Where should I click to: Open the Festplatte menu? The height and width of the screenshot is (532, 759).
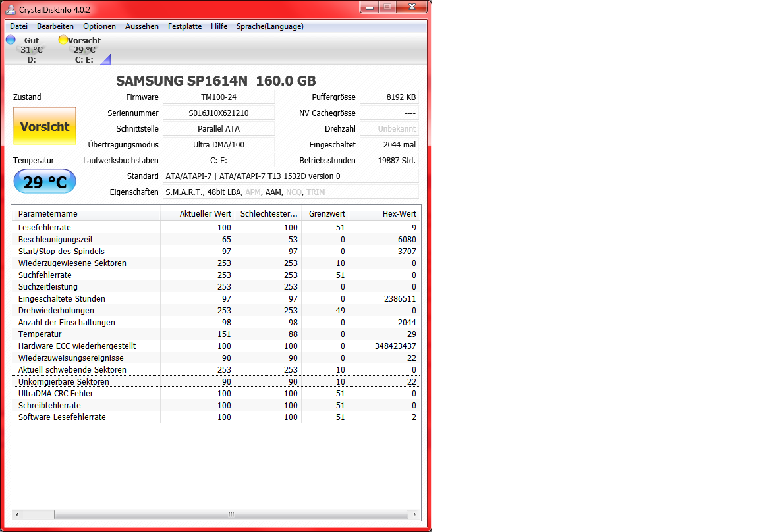(185, 26)
